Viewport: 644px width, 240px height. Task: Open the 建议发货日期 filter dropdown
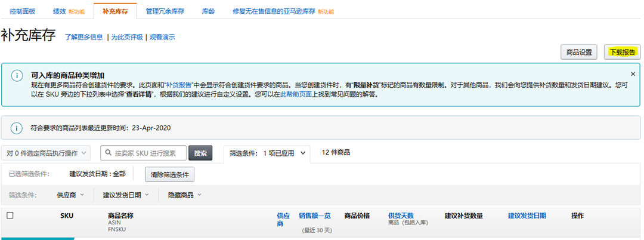tap(126, 195)
